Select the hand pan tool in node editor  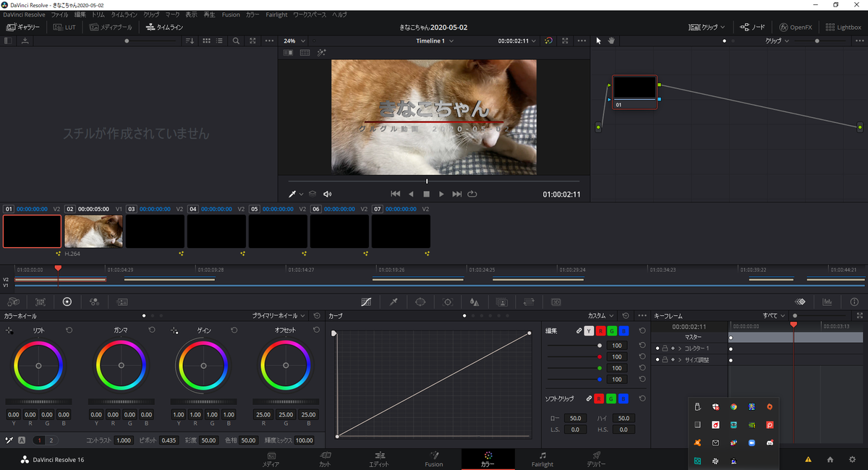(x=611, y=40)
